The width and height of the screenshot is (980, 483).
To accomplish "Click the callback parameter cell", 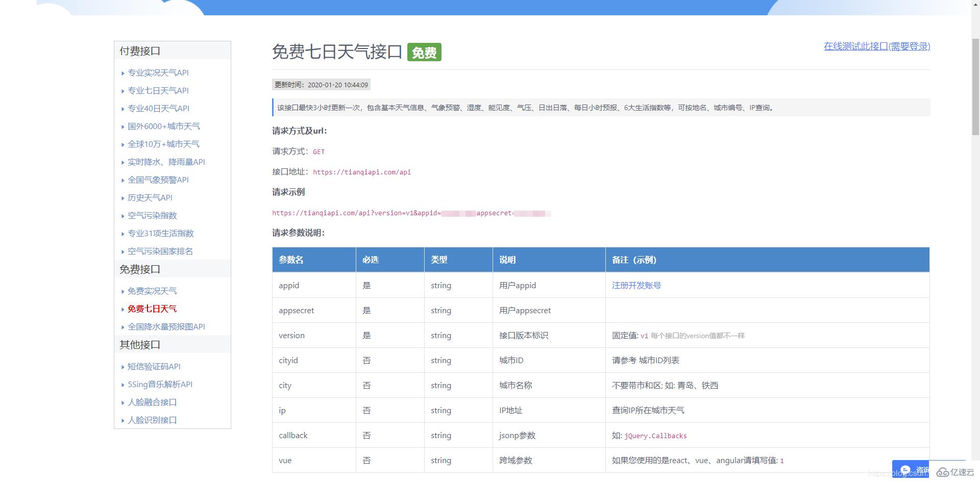I will point(314,435).
